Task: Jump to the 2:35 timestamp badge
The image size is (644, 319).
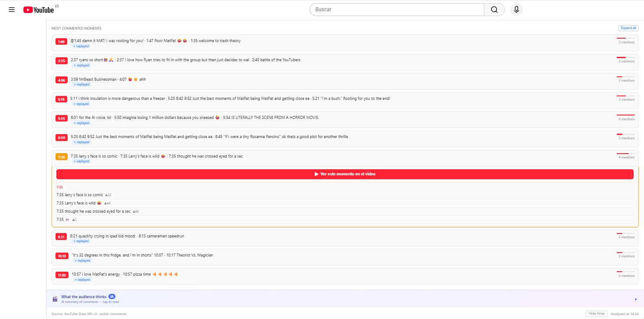Action: 62,61
